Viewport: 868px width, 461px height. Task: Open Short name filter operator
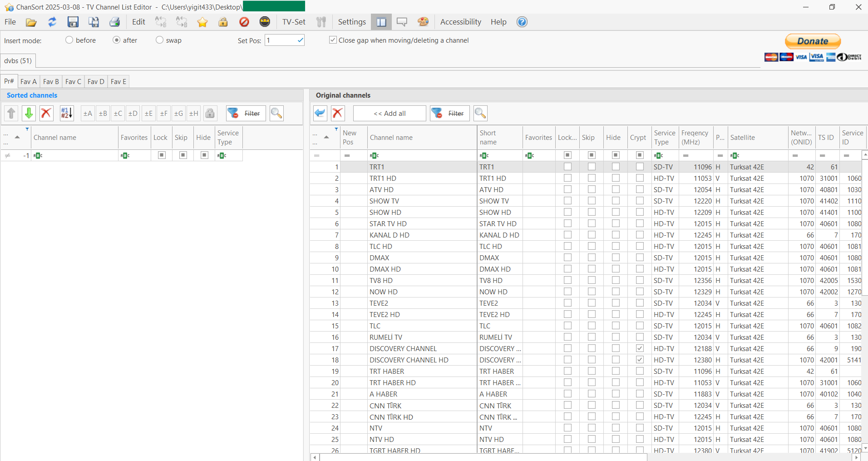point(484,156)
